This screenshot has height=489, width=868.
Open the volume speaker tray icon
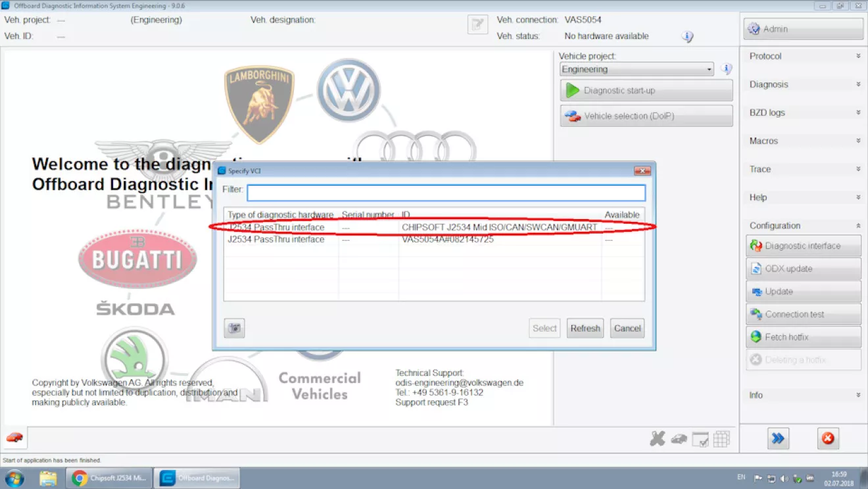(x=784, y=478)
